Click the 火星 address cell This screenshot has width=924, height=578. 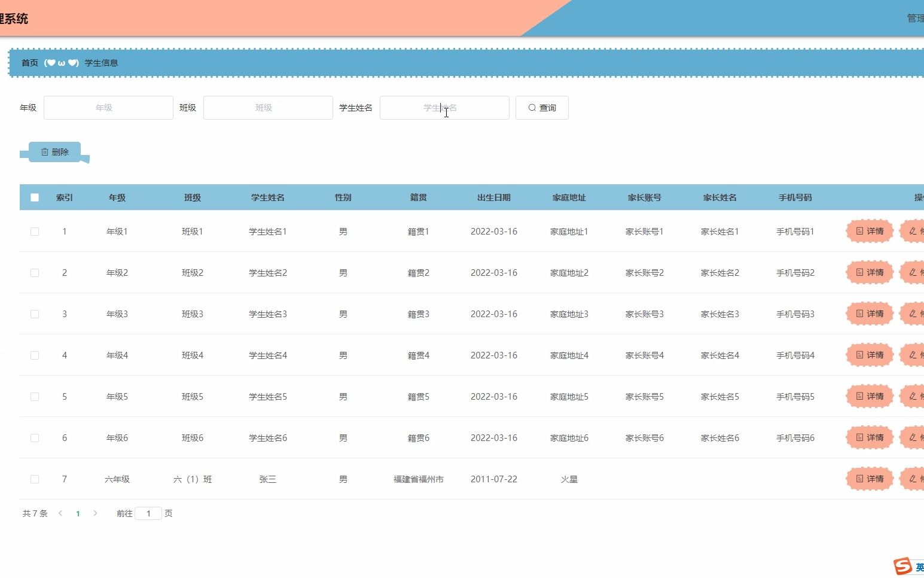(x=569, y=479)
